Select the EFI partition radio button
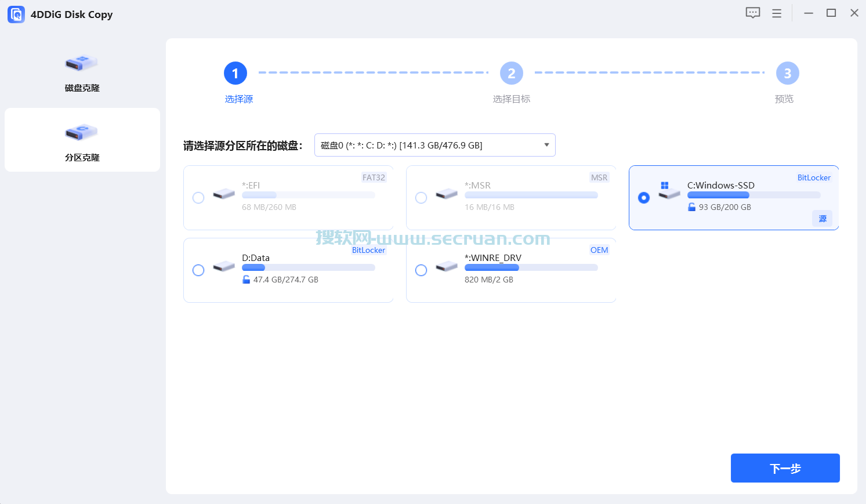 tap(198, 198)
